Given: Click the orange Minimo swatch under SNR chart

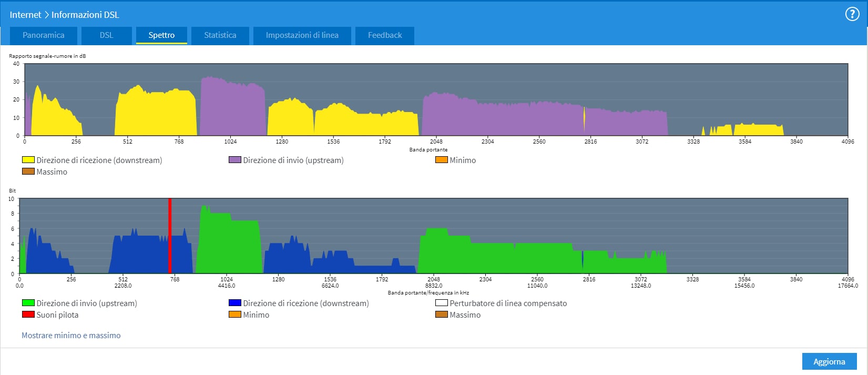Looking at the screenshot, I should coord(441,160).
